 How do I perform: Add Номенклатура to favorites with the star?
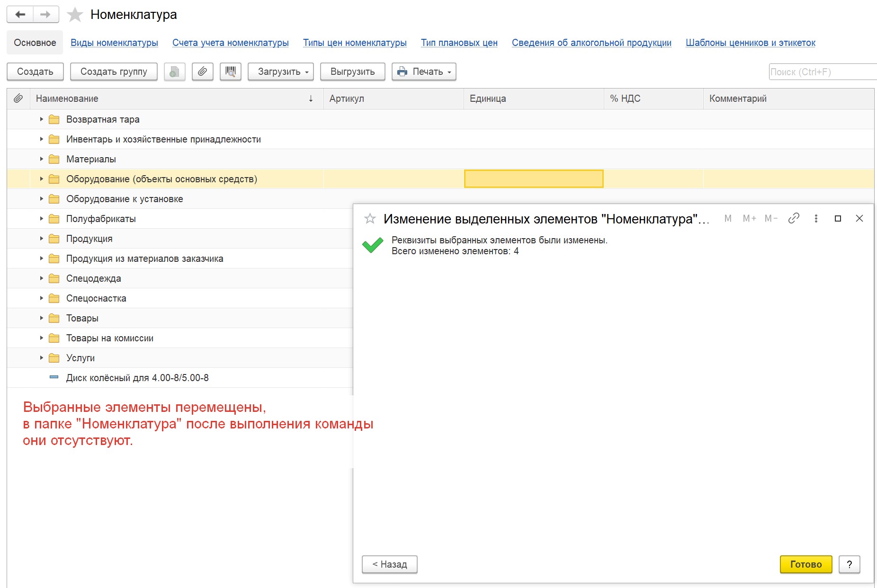(x=75, y=15)
